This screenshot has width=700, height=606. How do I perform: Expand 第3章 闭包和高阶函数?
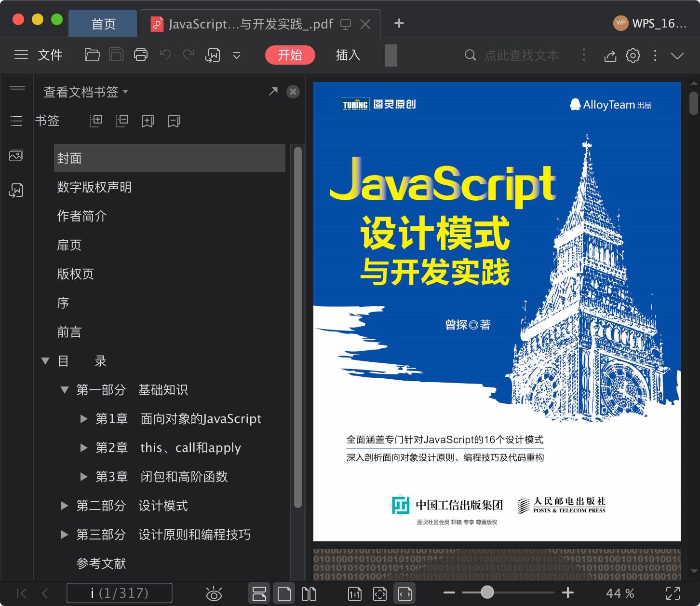pos(83,477)
